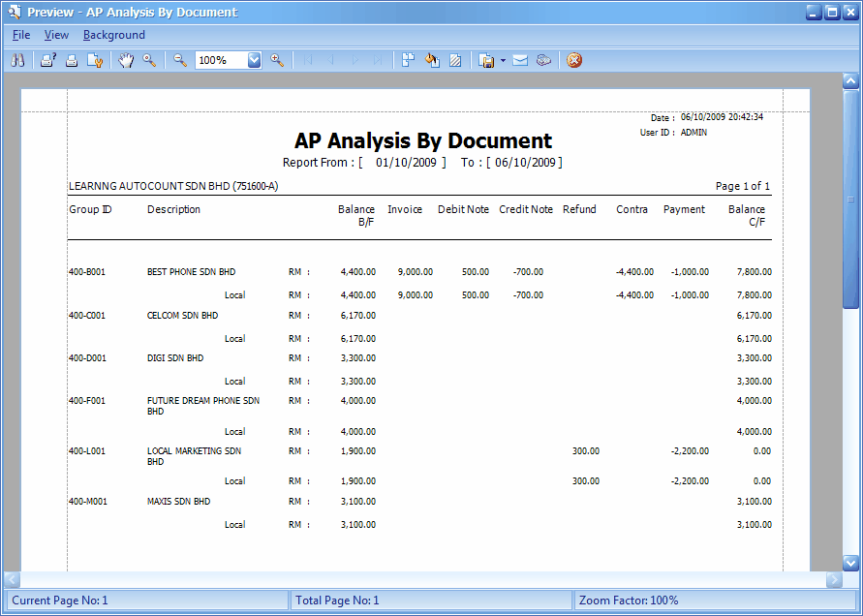The height and width of the screenshot is (616, 863).
Task: Switch to multiple pages view
Action: click(408, 60)
